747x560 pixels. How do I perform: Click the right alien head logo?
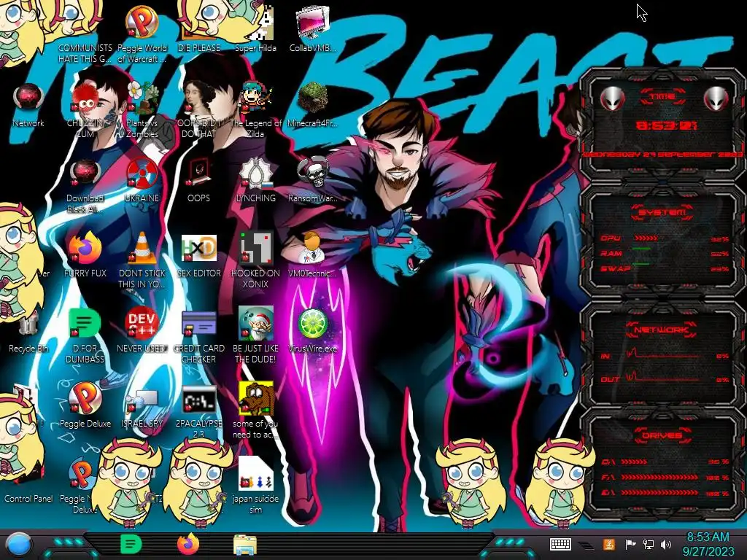(716, 99)
